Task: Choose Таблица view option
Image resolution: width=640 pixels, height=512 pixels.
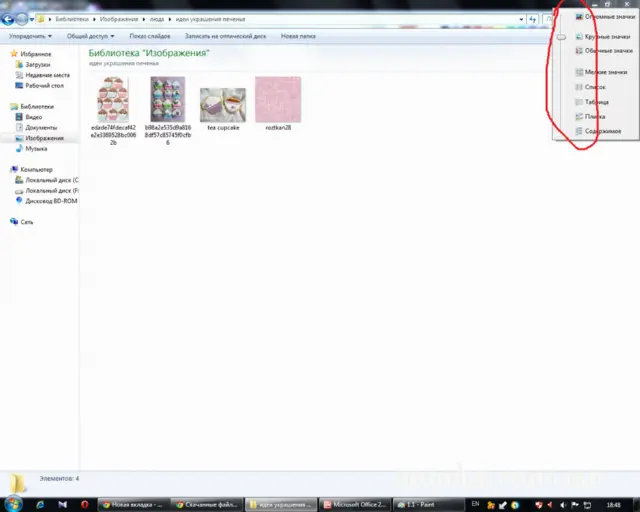Action: tap(592, 102)
